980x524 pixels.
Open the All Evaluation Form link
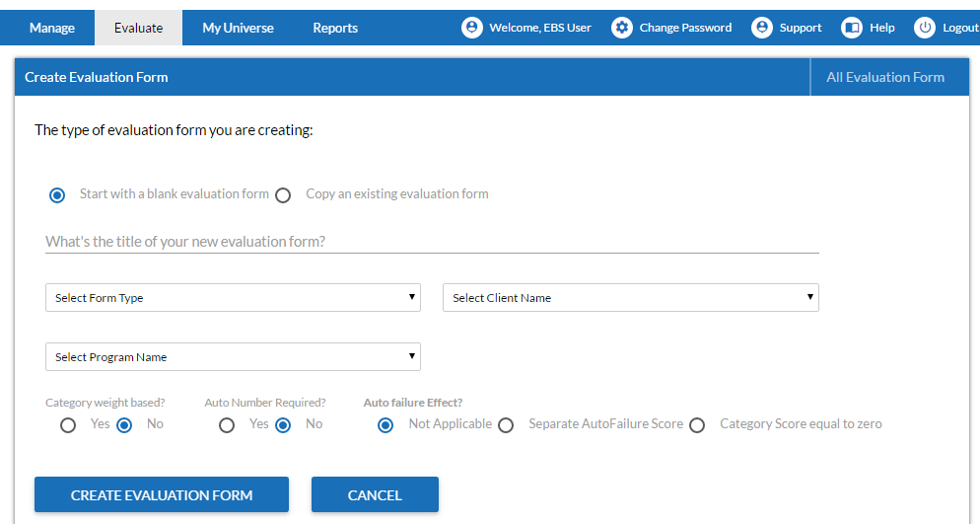885,77
